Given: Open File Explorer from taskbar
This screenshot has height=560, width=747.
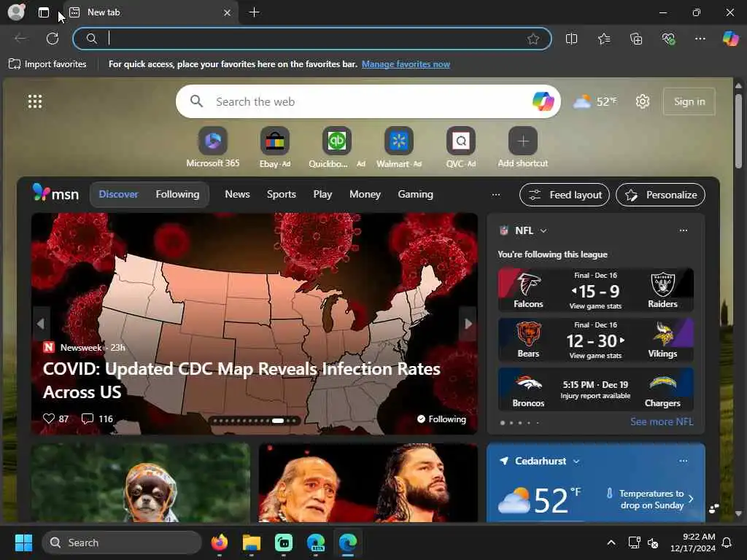Looking at the screenshot, I should 251,542.
